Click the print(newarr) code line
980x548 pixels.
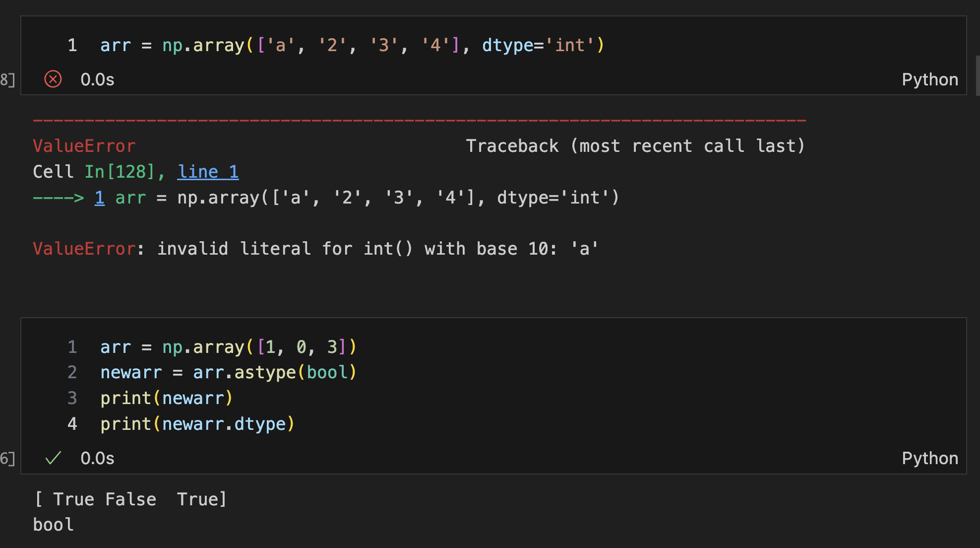click(166, 398)
